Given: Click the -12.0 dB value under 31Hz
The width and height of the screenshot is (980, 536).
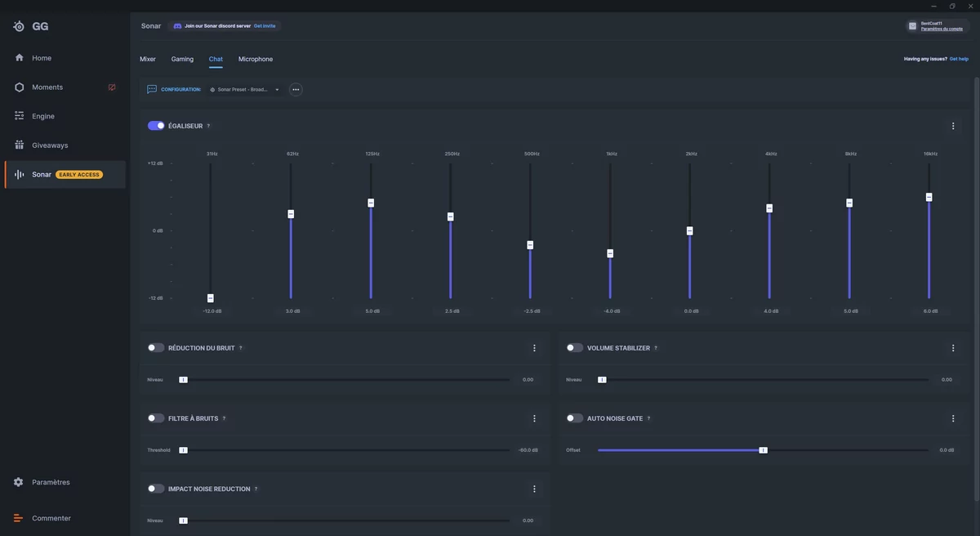Looking at the screenshot, I should coord(212,311).
